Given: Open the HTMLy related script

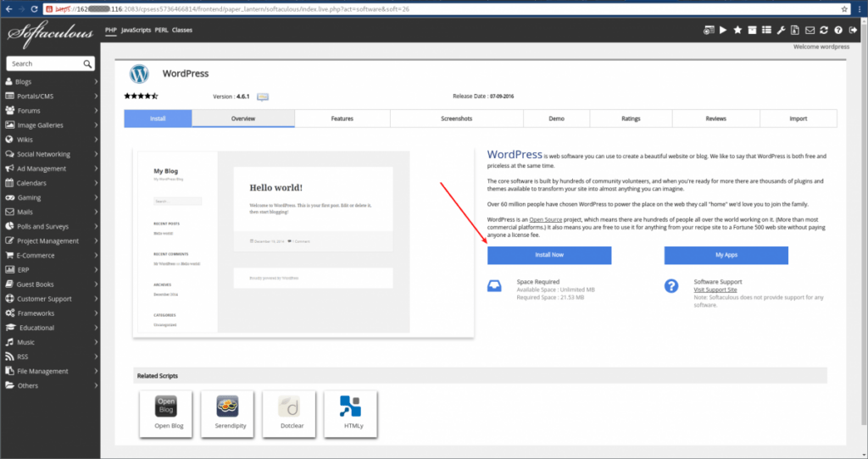Looking at the screenshot, I should coord(350,414).
